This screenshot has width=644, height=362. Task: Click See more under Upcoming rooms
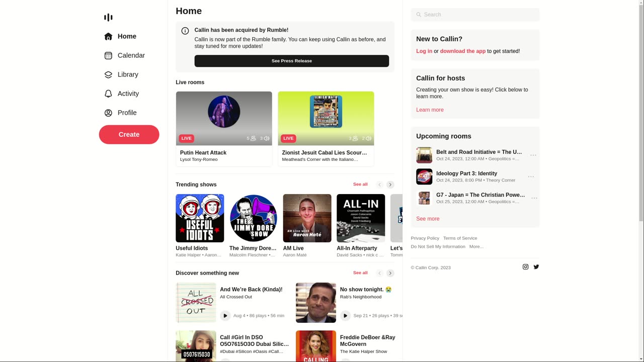coord(428,219)
